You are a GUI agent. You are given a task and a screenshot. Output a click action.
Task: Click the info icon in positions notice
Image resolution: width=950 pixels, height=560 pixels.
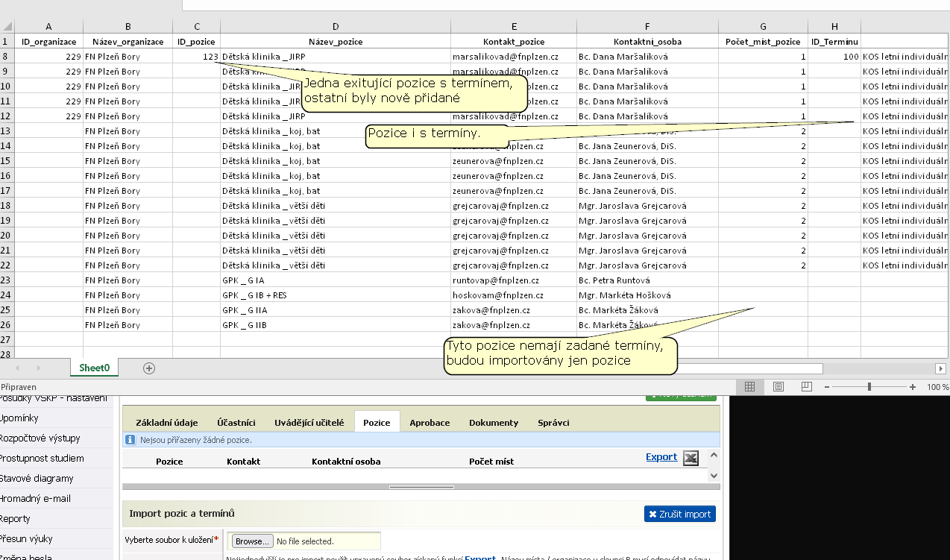pos(130,440)
